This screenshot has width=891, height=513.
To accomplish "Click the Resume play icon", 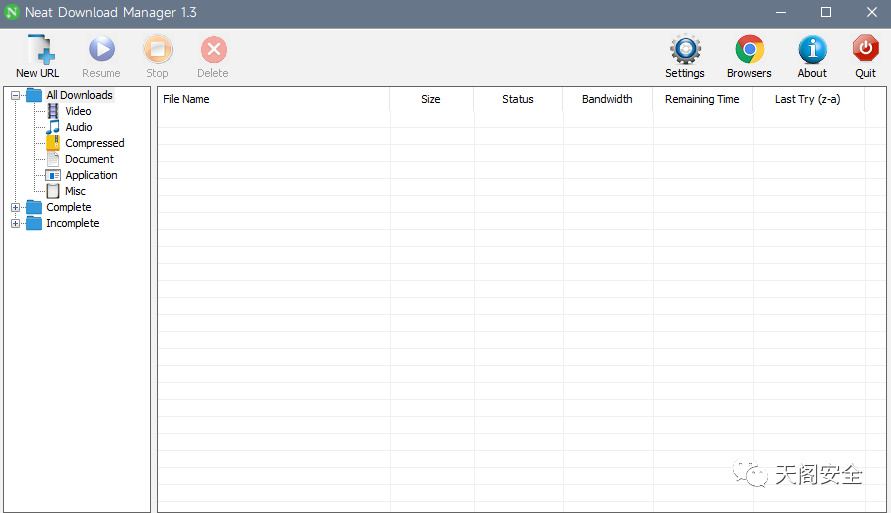I will [x=102, y=49].
